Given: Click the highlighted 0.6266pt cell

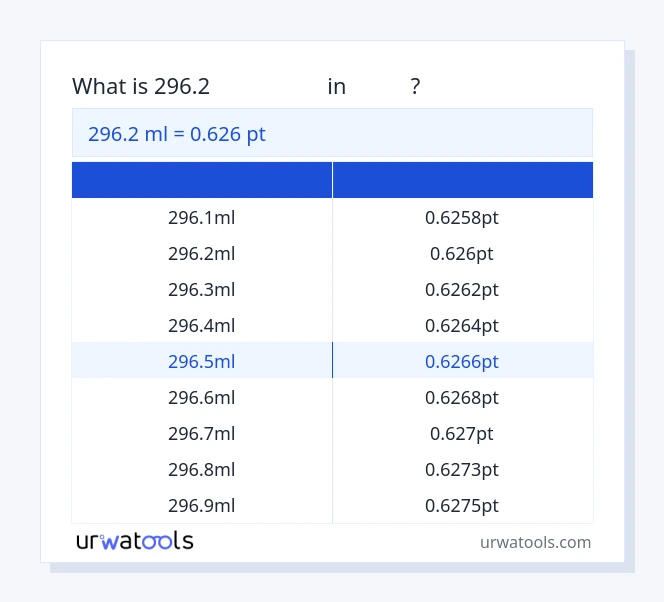Looking at the screenshot, I should point(462,361).
